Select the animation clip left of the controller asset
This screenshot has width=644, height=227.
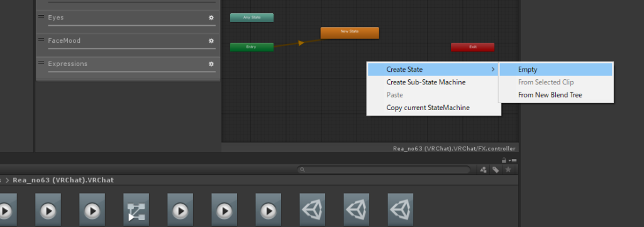coord(92,210)
